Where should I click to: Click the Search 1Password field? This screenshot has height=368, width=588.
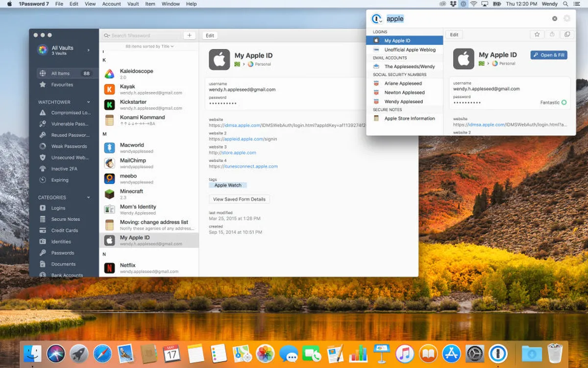point(142,35)
